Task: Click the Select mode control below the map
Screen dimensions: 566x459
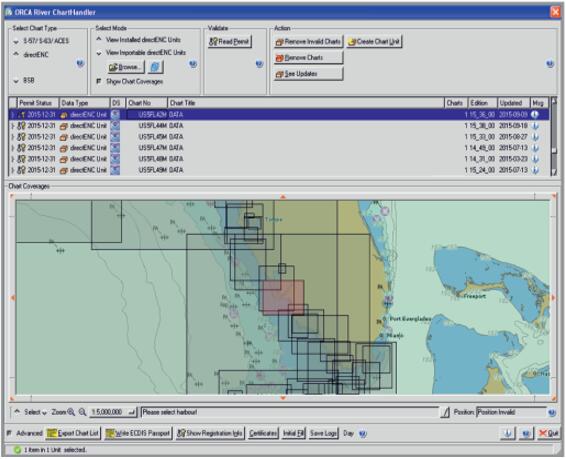Action: 31,412
